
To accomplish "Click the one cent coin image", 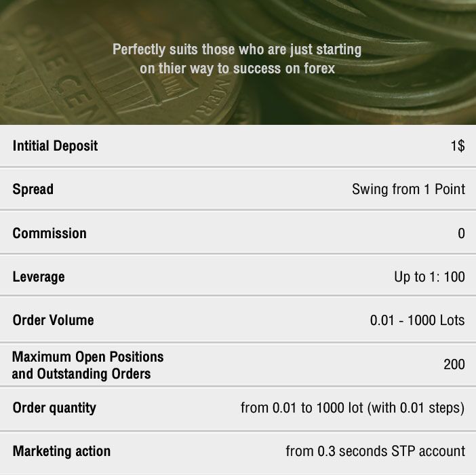I will (x=119, y=66).
